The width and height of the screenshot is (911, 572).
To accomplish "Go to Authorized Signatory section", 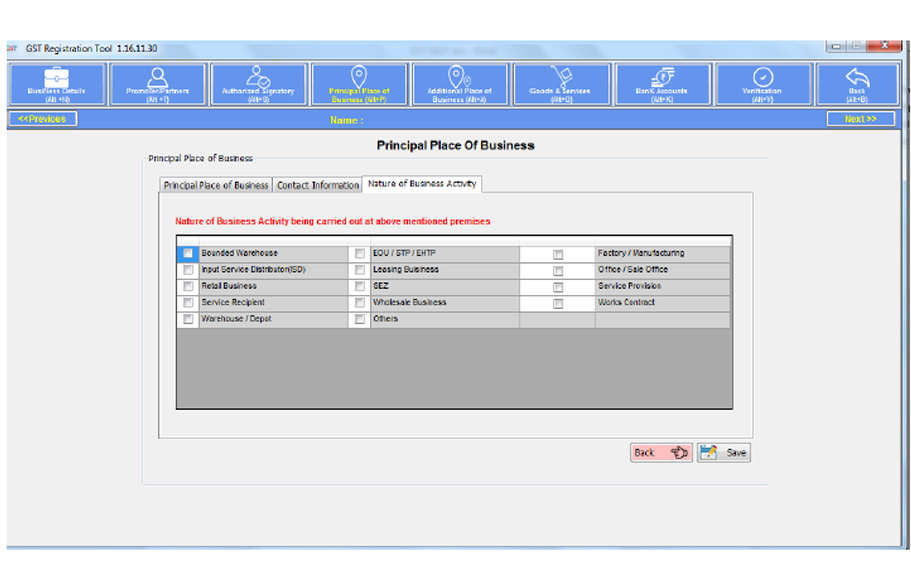I will point(258,84).
